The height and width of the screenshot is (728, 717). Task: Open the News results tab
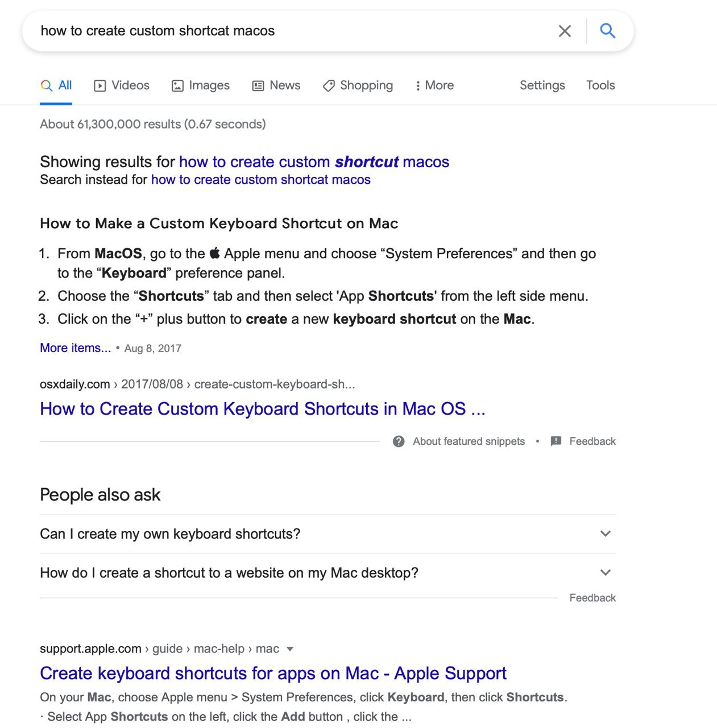pos(276,85)
